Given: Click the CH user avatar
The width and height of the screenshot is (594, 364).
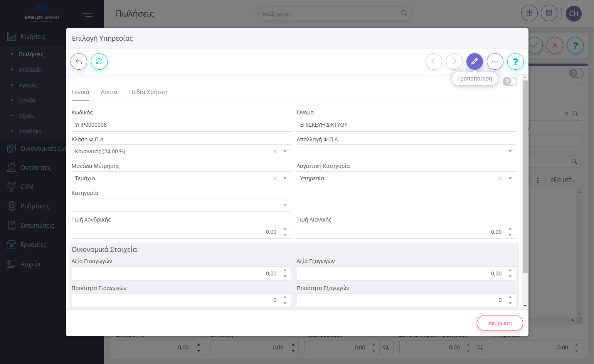Looking at the screenshot, I should pyautogui.click(x=574, y=13).
